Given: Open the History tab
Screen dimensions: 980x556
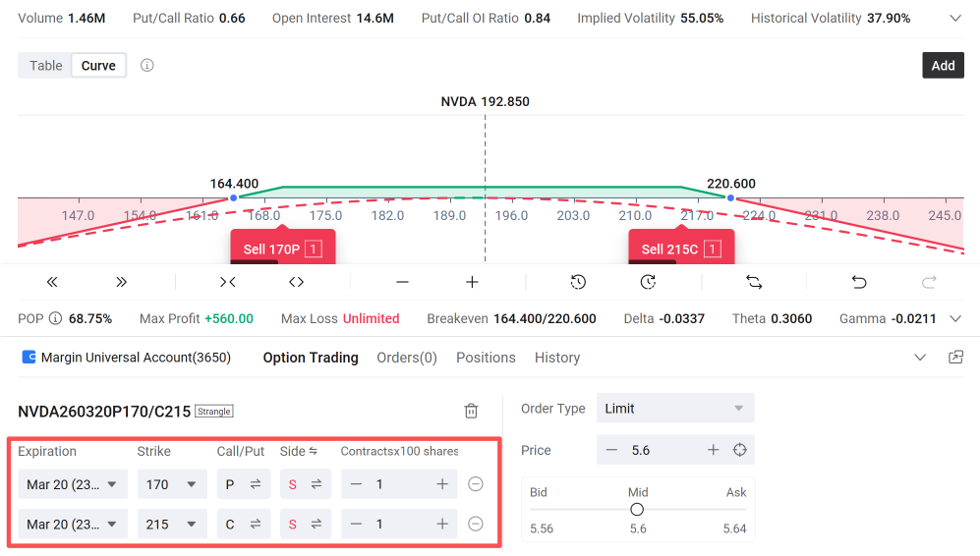Looking at the screenshot, I should [x=557, y=358].
